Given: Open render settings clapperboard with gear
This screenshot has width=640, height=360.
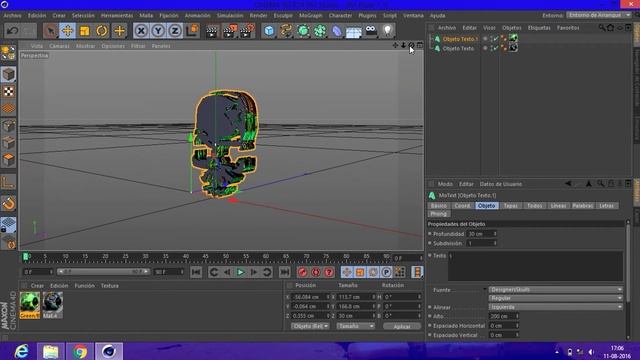Looking at the screenshot, I should click(247, 31).
